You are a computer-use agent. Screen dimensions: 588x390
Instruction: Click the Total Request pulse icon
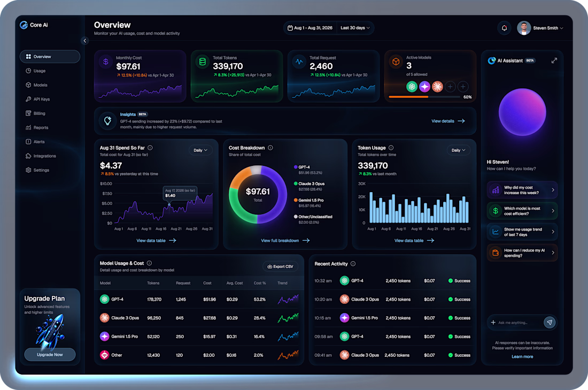(299, 62)
